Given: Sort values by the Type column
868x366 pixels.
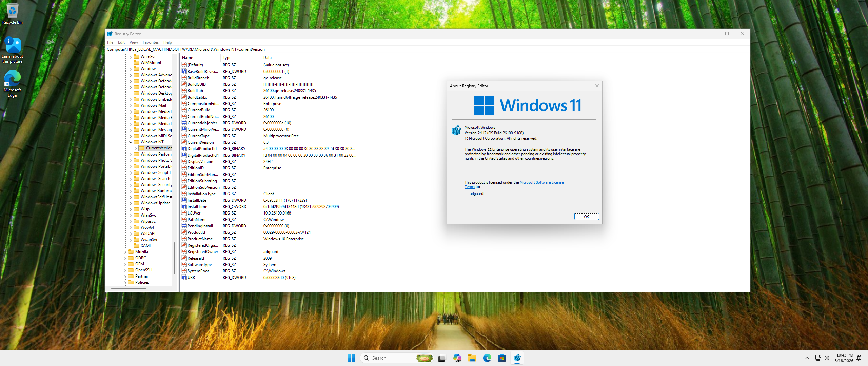Looking at the screenshot, I should 241,58.
